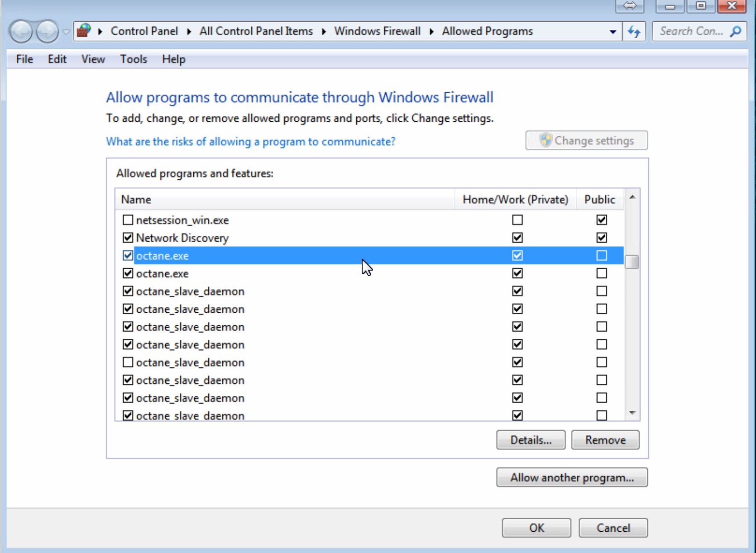756x553 pixels.
Task: Click the search magnifier icon
Action: pos(736,31)
